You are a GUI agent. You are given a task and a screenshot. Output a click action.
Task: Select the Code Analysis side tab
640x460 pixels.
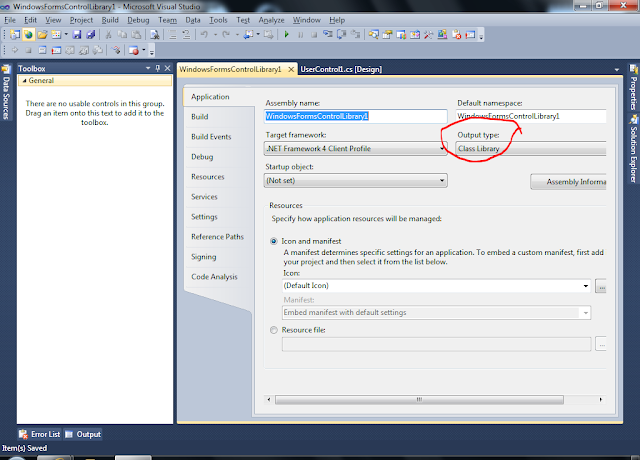[x=214, y=277]
